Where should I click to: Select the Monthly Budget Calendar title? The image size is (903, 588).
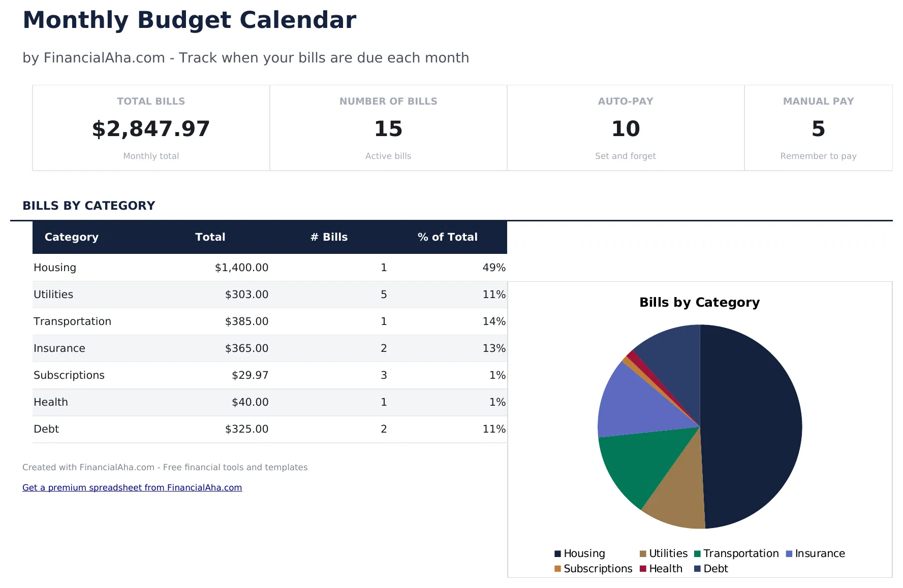click(x=189, y=20)
